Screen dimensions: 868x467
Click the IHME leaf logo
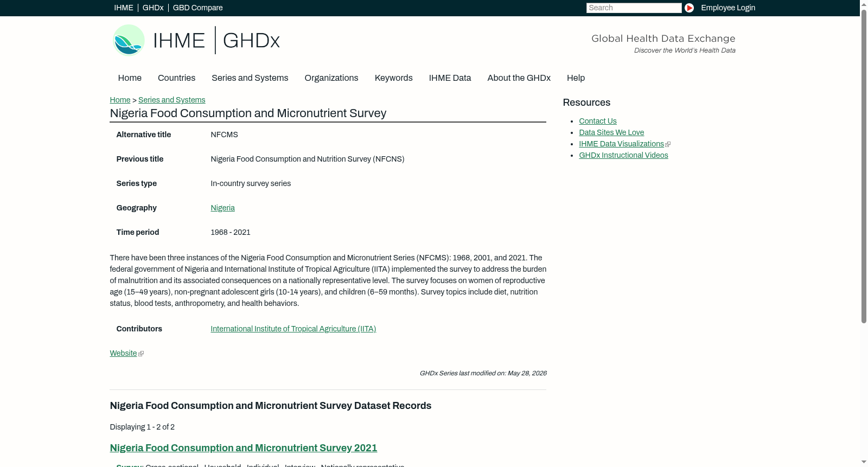129,40
